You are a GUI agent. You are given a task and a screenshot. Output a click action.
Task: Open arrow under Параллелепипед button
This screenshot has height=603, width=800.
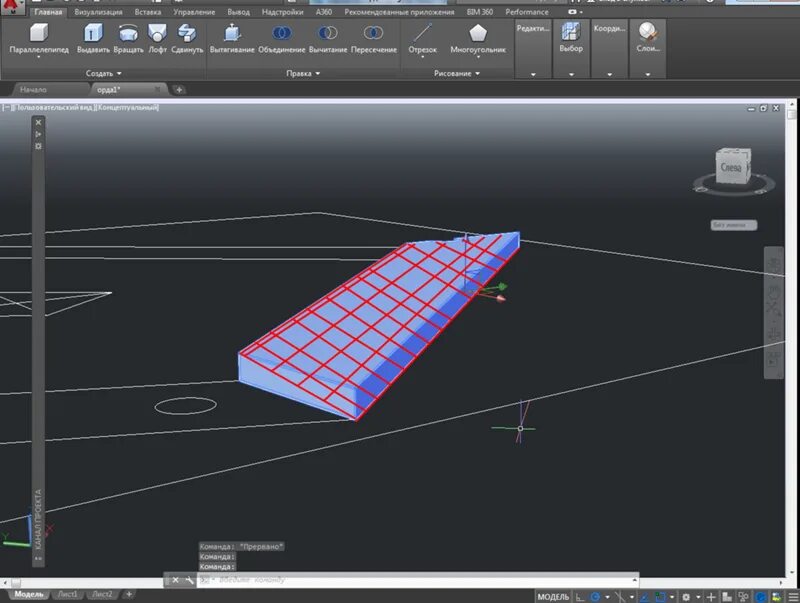coord(39,57)
